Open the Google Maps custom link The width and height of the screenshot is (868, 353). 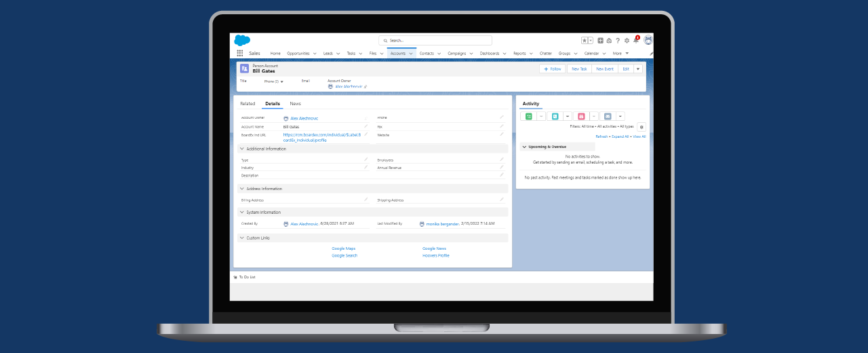(x=343, y=248)
